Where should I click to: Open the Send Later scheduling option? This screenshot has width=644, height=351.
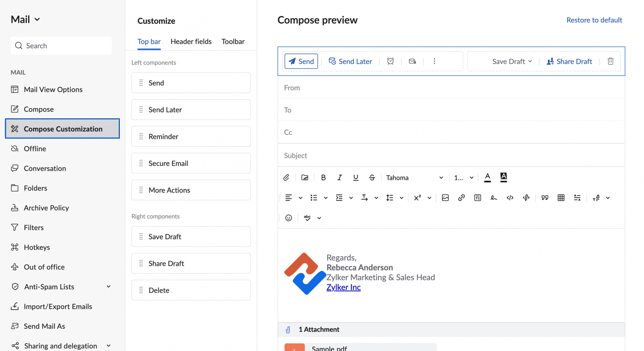point(350,61)
